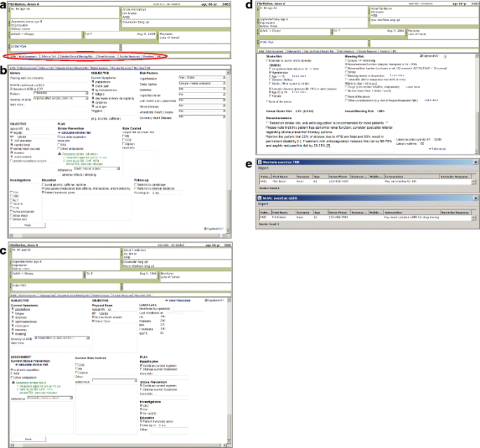Screen dimensions: 480x448
Task: Open Calculate Stroke & Bleeding Risk tab in panel d
Action: click(319, 51)
